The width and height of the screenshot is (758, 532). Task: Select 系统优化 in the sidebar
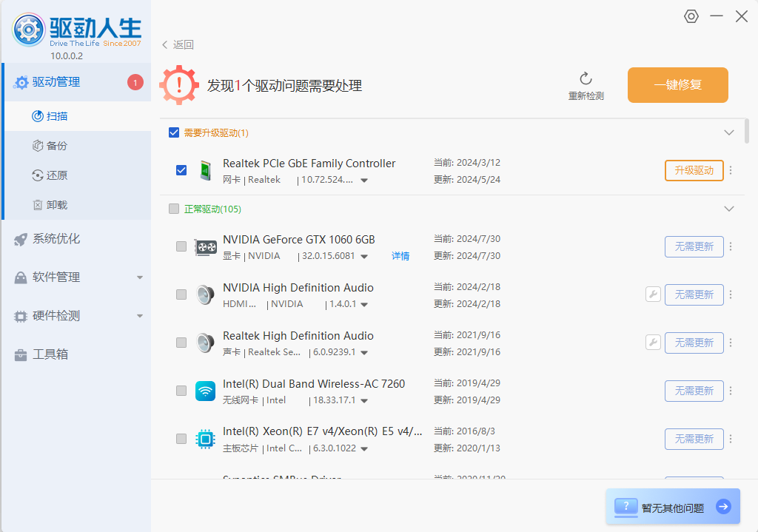click(56, 239)
